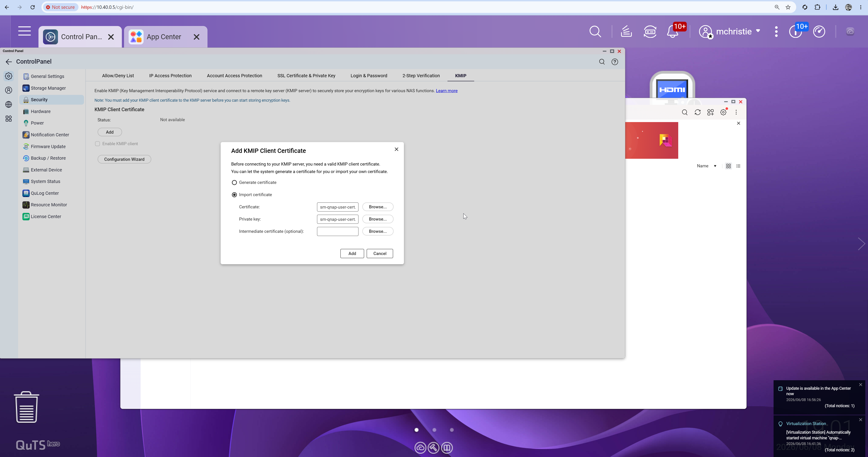Switch App Center to grid view
Image resolution: width=868 pixels, height=457 pixels.
[x=729, y=166]
